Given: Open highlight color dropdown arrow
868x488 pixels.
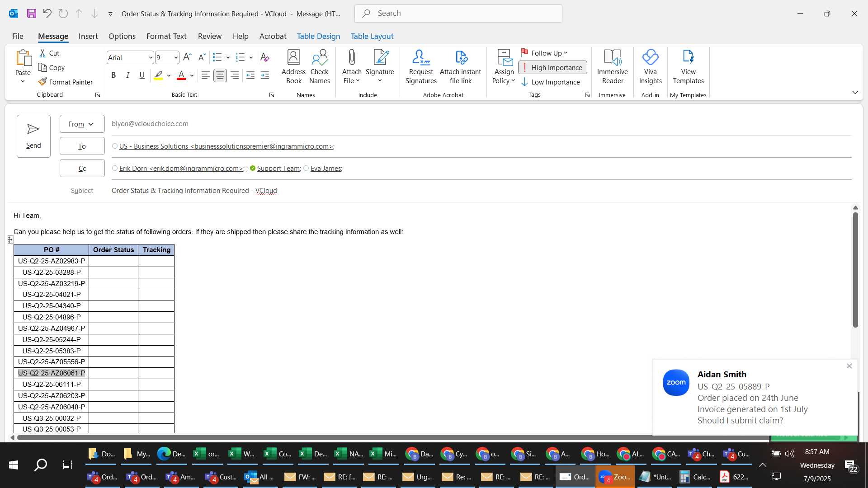Looking at the screenshot, I should (x=169, y=75).
